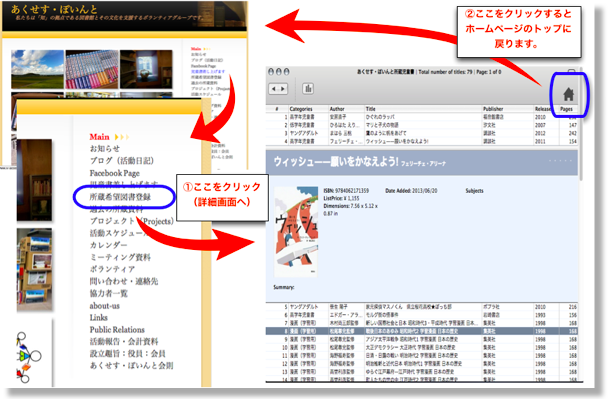Click the home icon in the catalog toolbar
This screenshot has height=399, width=609.
tap(568, 94)
